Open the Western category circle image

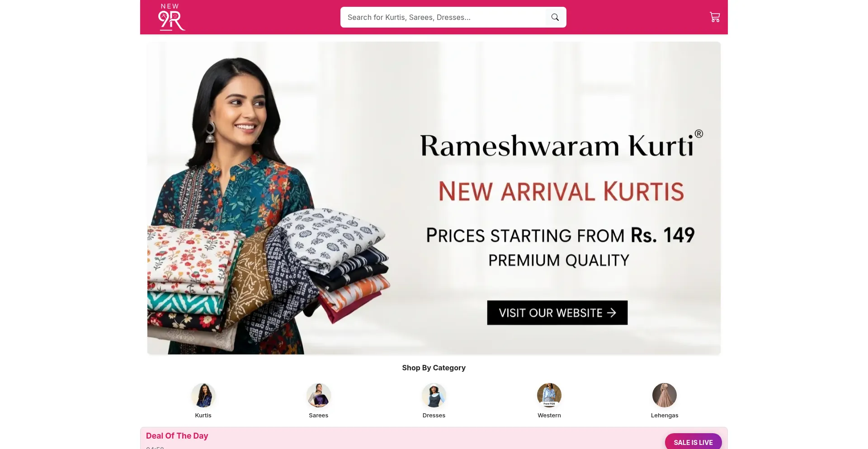coord(549,395)
